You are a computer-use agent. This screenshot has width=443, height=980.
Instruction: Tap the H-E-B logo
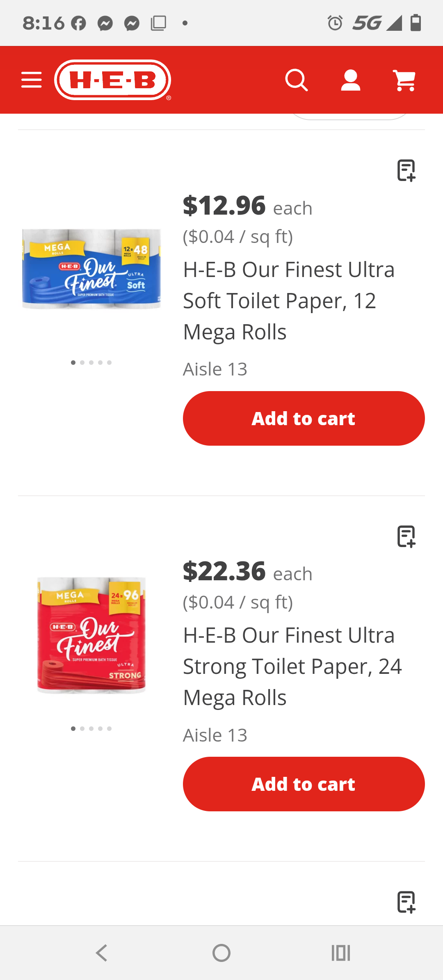pyautogui.click(x=113, y=80)
